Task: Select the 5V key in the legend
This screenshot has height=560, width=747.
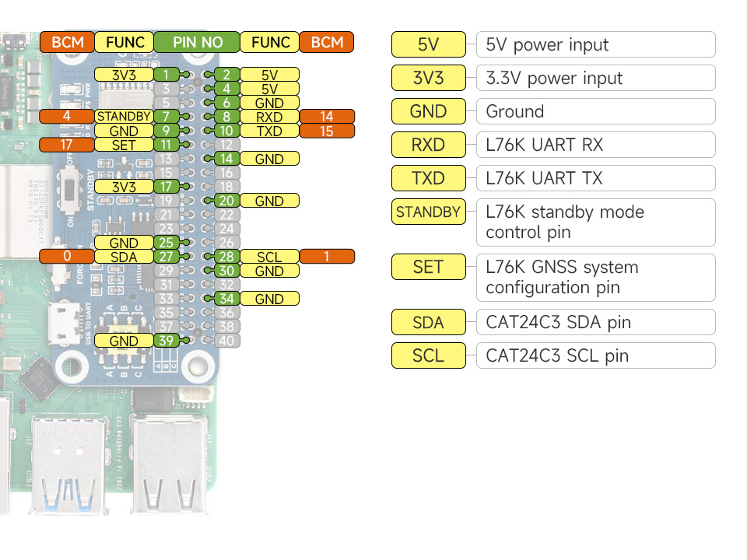Action: tap(428, 45)
